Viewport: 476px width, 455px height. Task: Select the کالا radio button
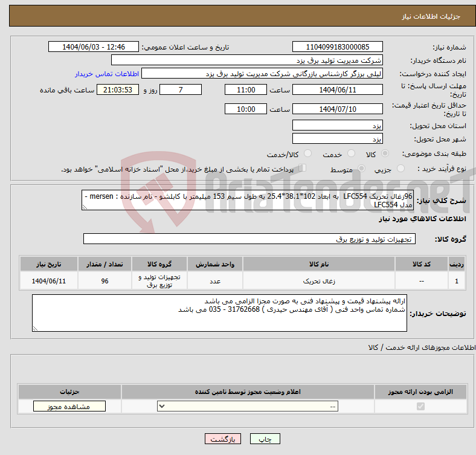[x=386, y=154]
